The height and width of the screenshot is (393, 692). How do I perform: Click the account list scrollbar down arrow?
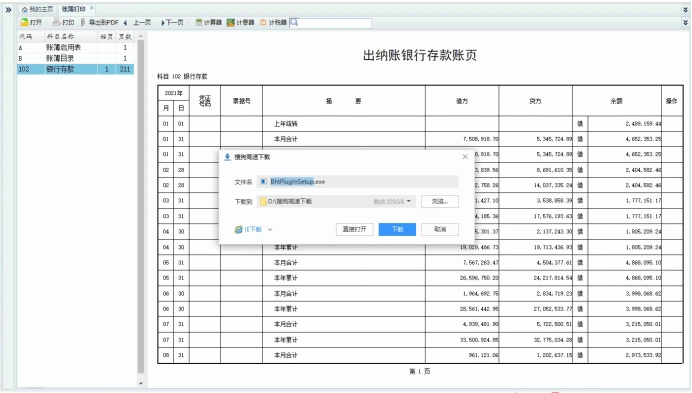pos(141,383)
